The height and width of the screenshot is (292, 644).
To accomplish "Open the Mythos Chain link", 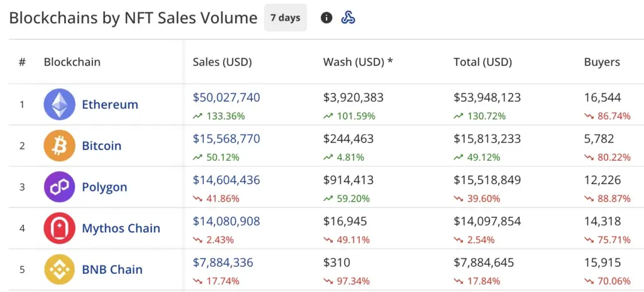I will (121, 228).
